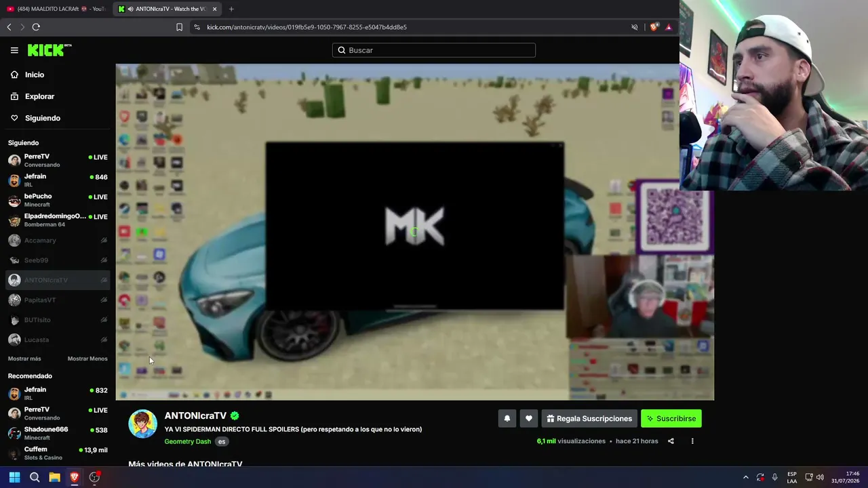This screenshot has height=488, width=868.
Task: Click the 'es' language tag
Action: 222,441
